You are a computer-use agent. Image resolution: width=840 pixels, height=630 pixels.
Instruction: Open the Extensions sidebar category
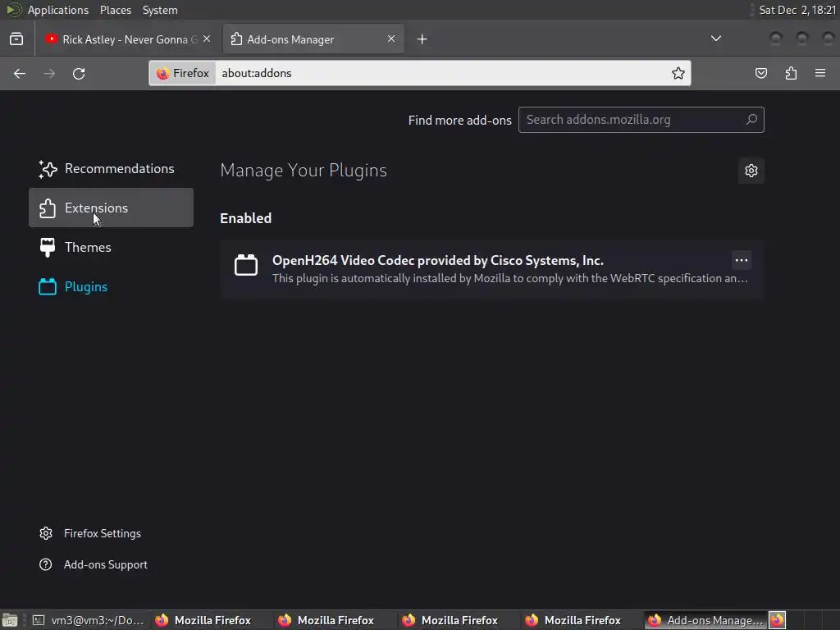[x=111, y=208]
